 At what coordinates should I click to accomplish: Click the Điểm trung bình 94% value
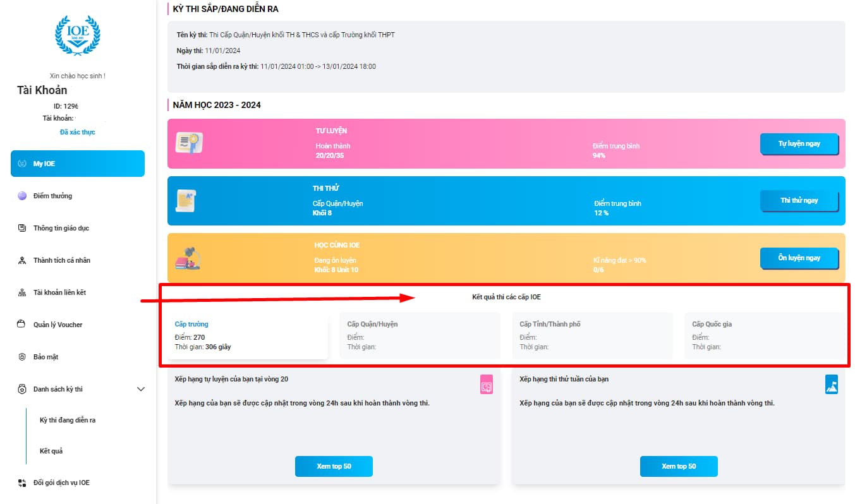[598, 155]
